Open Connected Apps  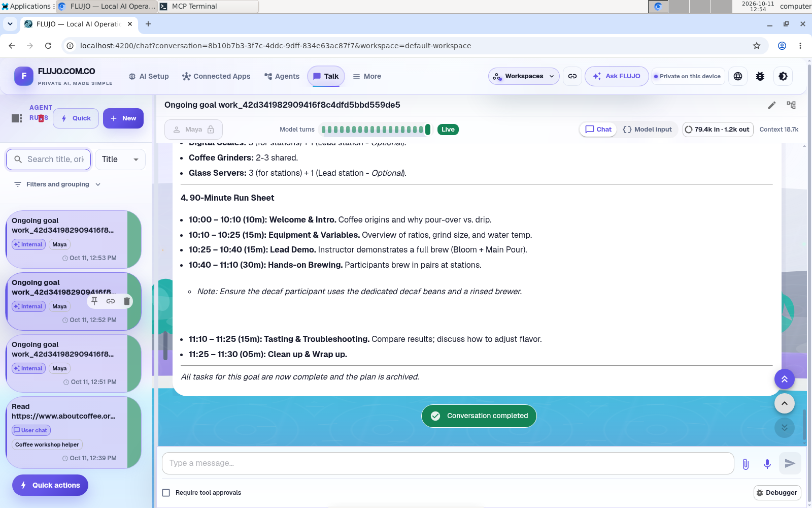pyautogui.click(x=216, y=76)
